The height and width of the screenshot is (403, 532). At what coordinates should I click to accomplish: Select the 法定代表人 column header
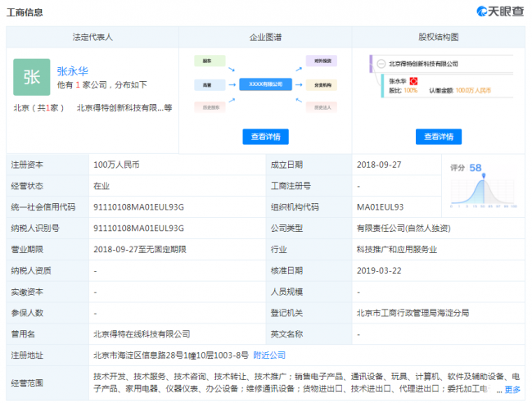point(92,37)
